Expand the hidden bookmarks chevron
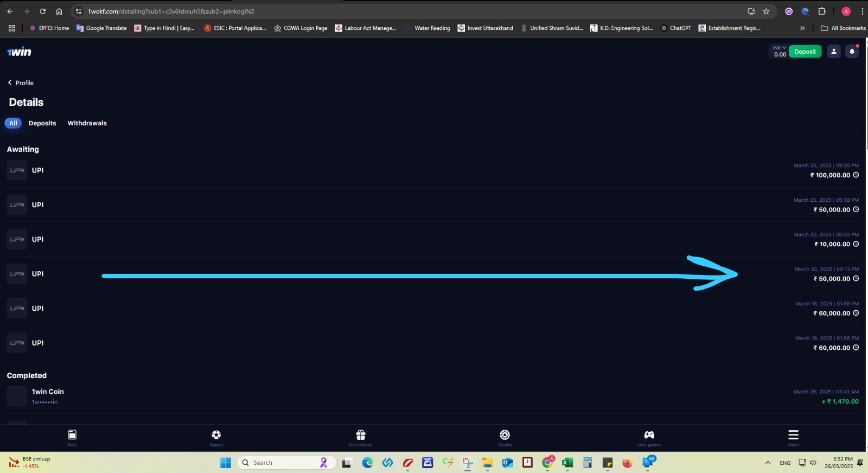This screenshot has width=868, height=473. (802, 28)
